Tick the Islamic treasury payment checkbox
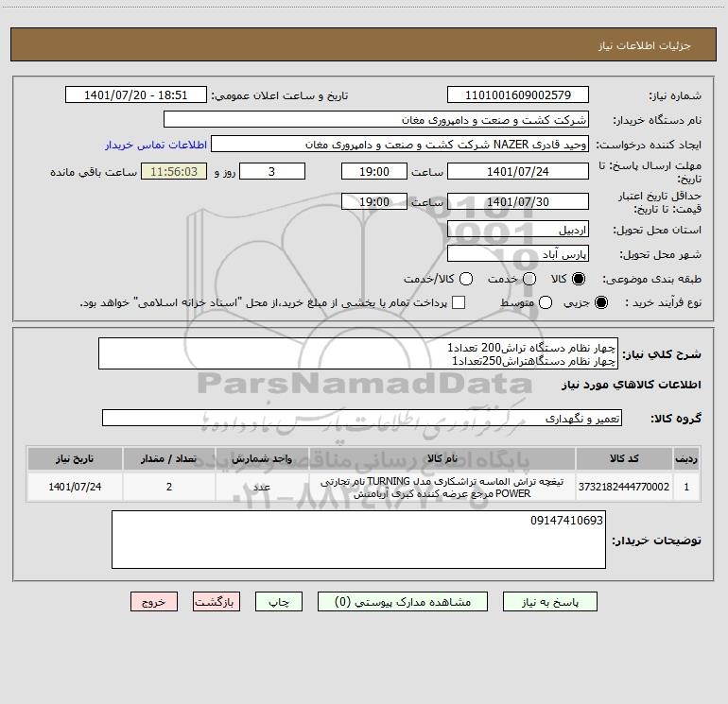This screenshot has width=728, height=704. (459, 302)
